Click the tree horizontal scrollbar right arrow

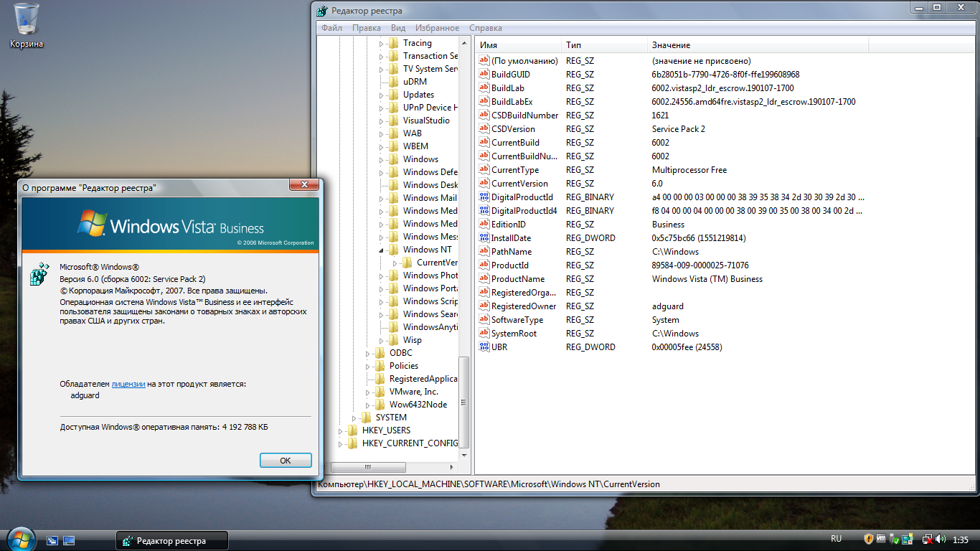(451, 468)
